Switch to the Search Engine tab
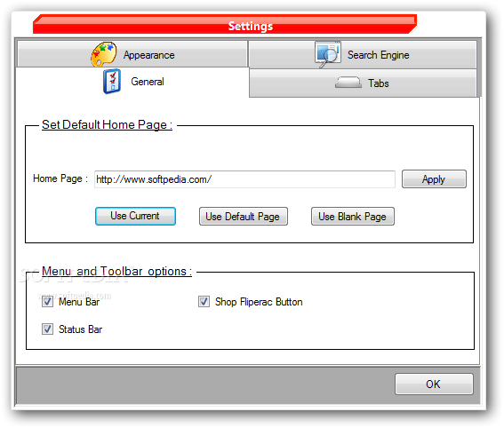Screen dimensions: 504x428 [363, 54]
